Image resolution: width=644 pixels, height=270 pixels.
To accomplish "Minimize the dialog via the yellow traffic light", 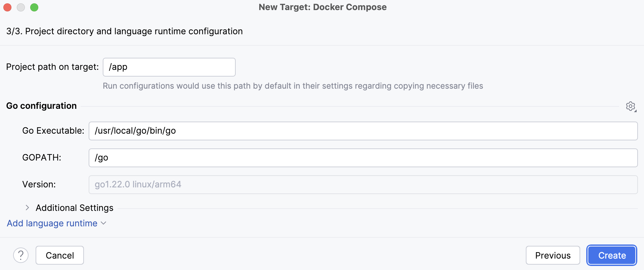I will (x=21, y=7).
